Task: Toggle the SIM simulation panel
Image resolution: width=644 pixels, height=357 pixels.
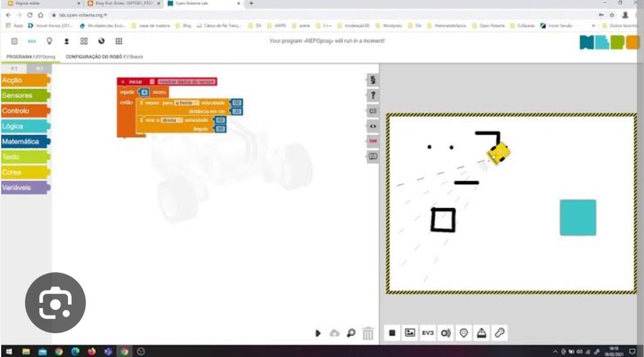Action: tap(373, 141)
